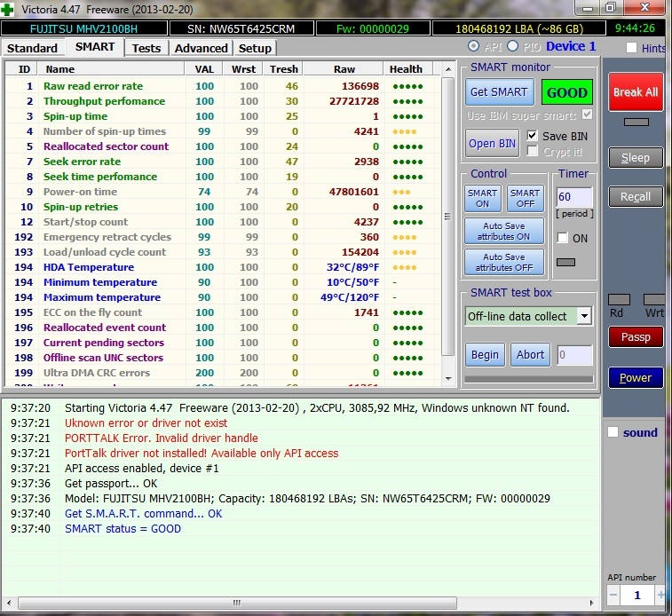Click the timer period input field
The height and width of the screenshot is (616, 672).
(x=574, y=197)
